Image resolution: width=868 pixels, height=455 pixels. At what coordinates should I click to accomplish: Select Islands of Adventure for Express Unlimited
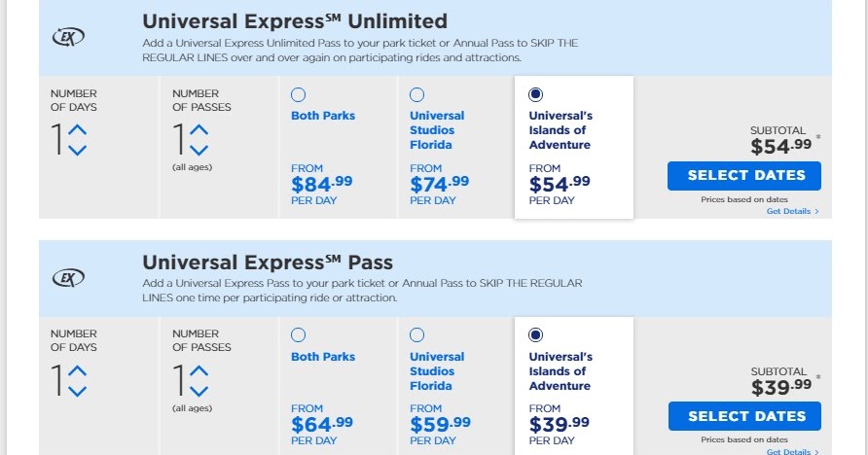pyautogui.click(x=535, y=94)
